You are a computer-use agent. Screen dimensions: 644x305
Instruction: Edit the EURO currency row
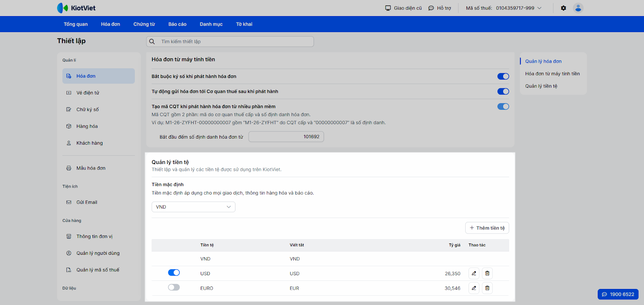click(x=474, y=288)
